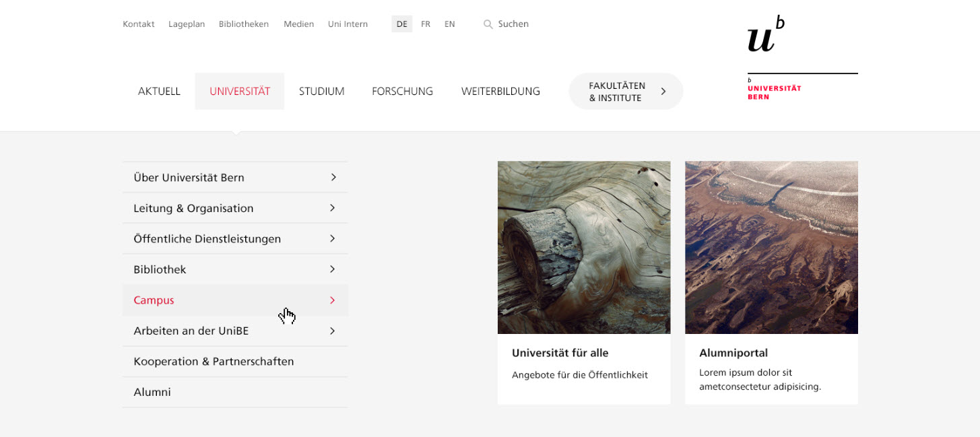Open the AKTUELL main menu
980x437 pixels.
click(159, 92)
